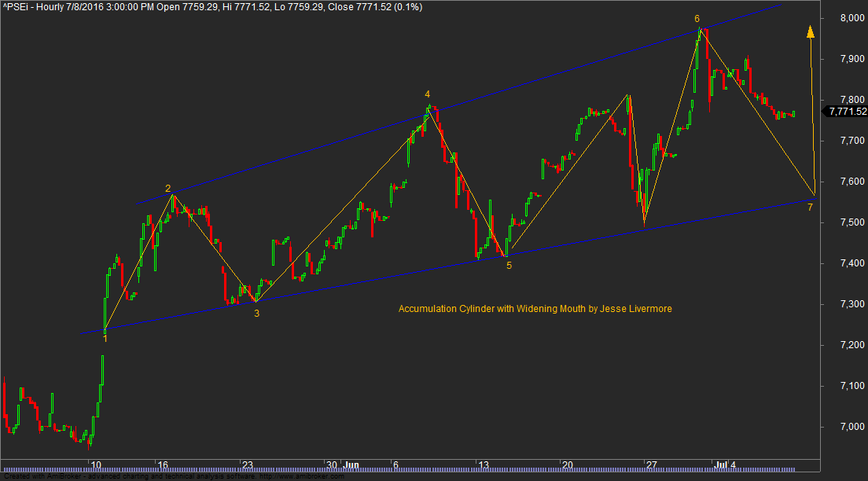Click the date label 27 on the axis
868x481 pixels.
650,464
